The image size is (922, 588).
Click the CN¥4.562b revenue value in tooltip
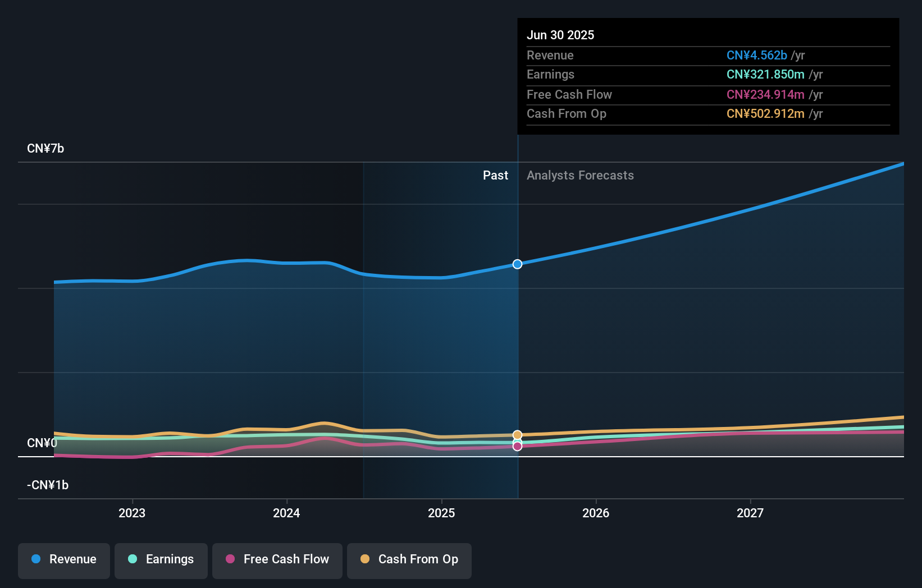coord(757,56)
